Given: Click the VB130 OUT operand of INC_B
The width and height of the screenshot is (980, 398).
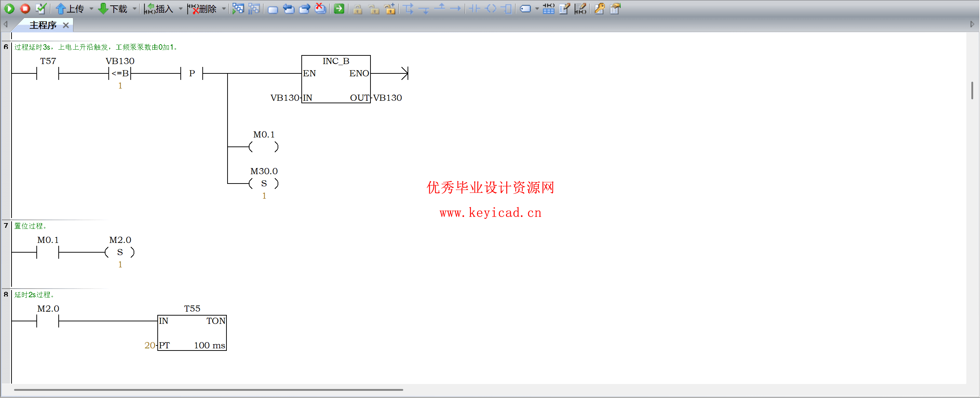Looking at the screenshot, I should (x=387, y=98).
